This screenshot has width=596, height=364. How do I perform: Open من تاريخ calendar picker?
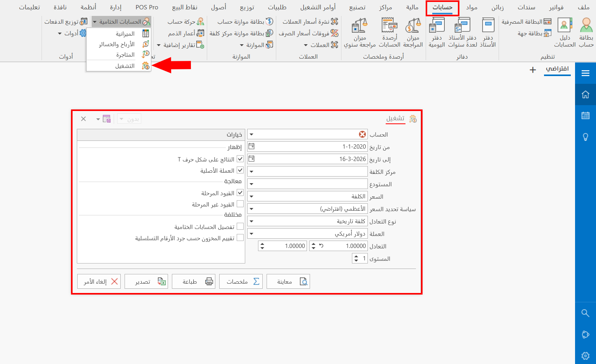coord(251,146)
